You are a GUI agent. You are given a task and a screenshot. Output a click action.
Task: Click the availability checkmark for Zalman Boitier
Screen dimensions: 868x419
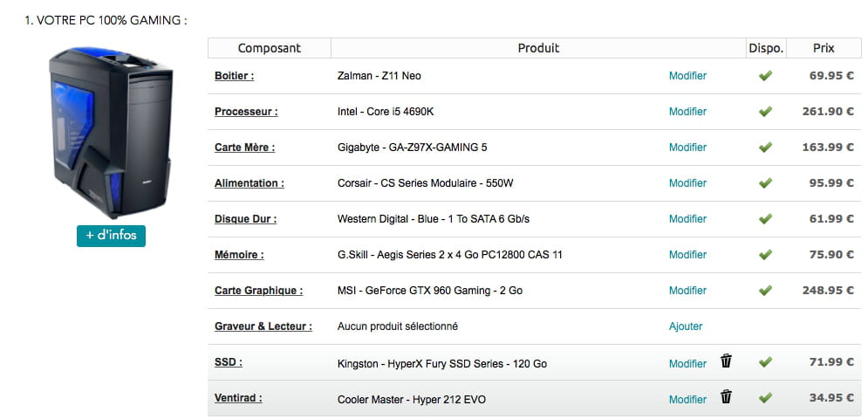[765, 76]
